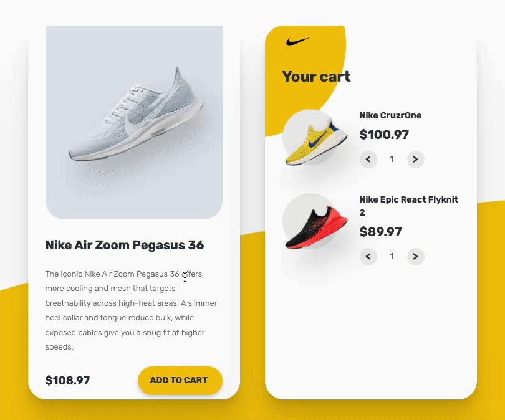Decrease quantity of Nike Epic React Flyknit 2
This screenshot has width=505, height=420.
click(368, 257)
